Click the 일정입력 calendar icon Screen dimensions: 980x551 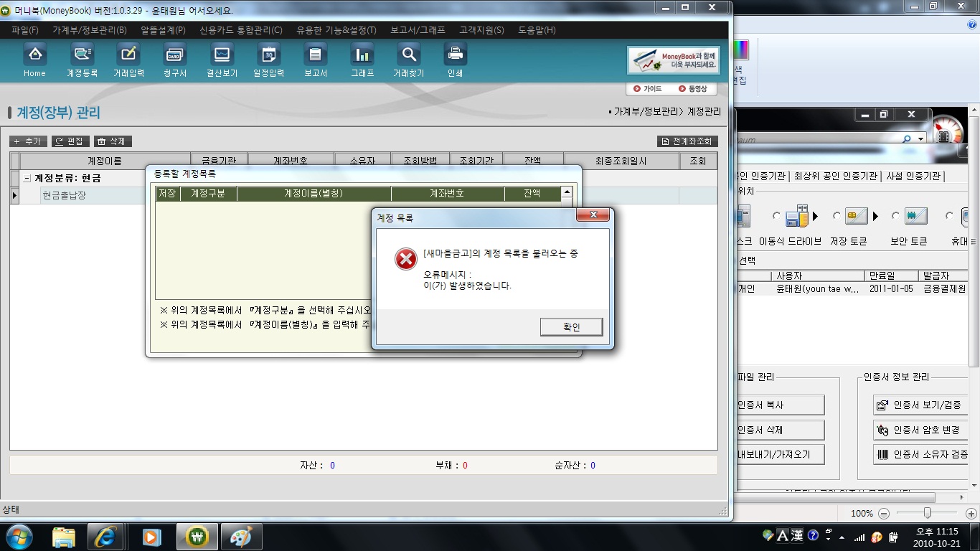tap(268, 55)
